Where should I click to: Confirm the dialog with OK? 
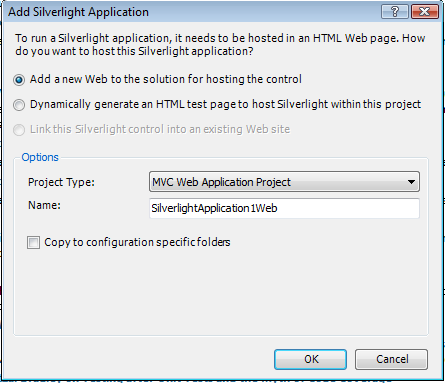tap(311, 359)
